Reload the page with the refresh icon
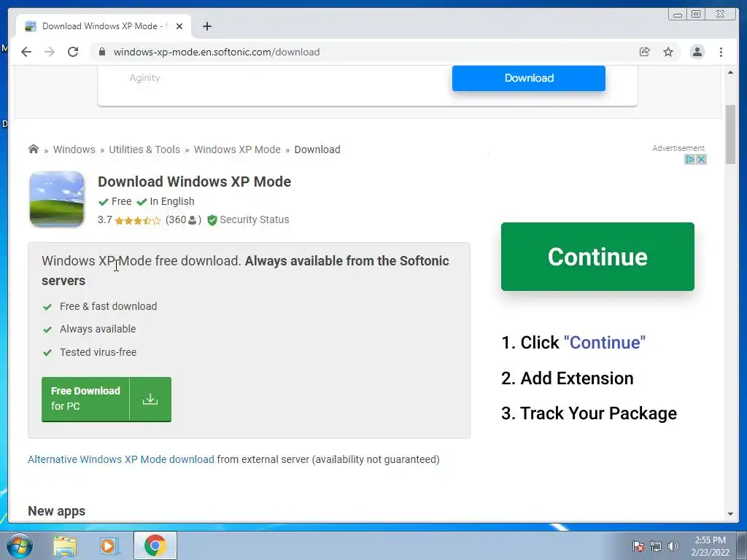 coord(73,52)
